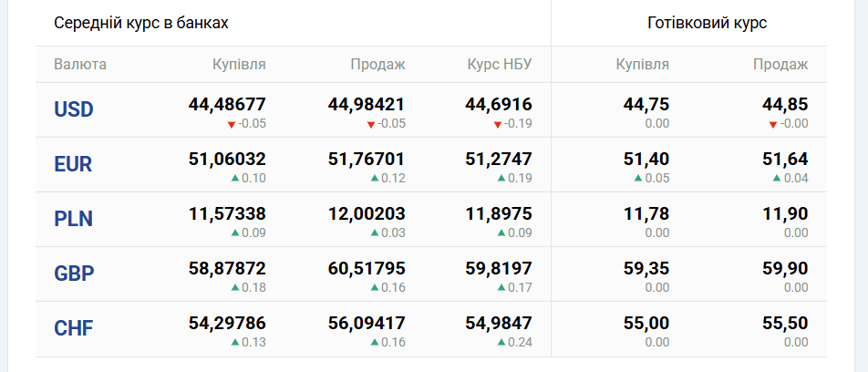Click the USD bank buy rate 44,48677

pyautogui.click(x=227, y=104)
